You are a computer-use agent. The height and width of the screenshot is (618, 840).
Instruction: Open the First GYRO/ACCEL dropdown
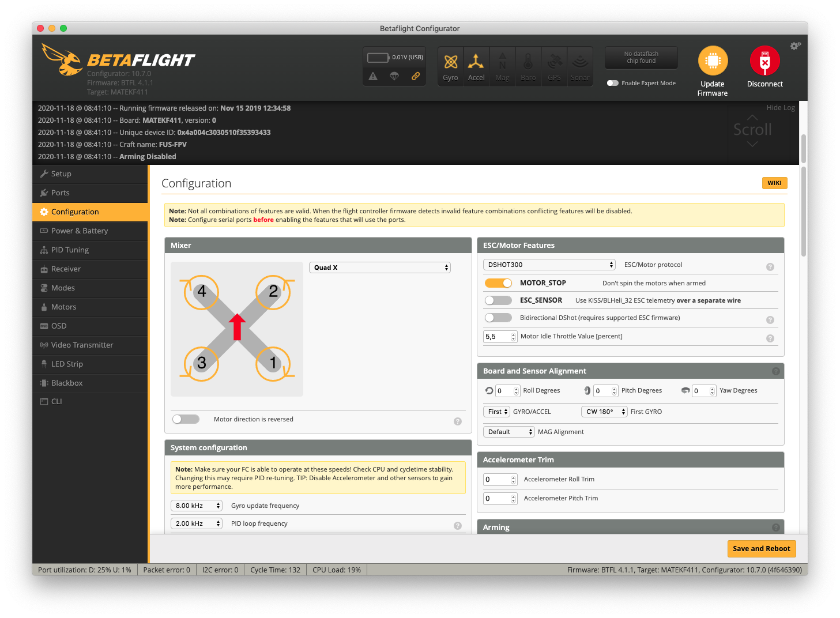(x=496, y=412)
